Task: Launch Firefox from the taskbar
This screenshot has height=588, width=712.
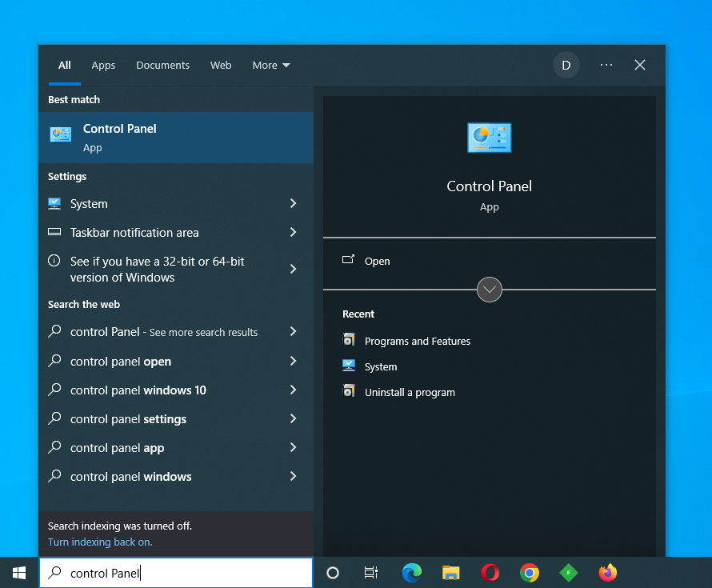Action: (608, 573)
